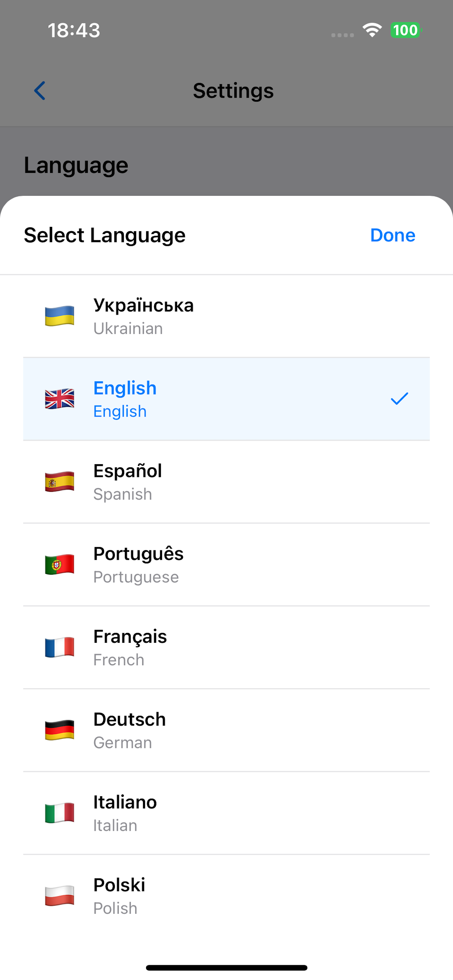The height and width of the screenshot is (980, 453).
Task: Tap the United Kingdom flag icon
Action: (59, 399)
